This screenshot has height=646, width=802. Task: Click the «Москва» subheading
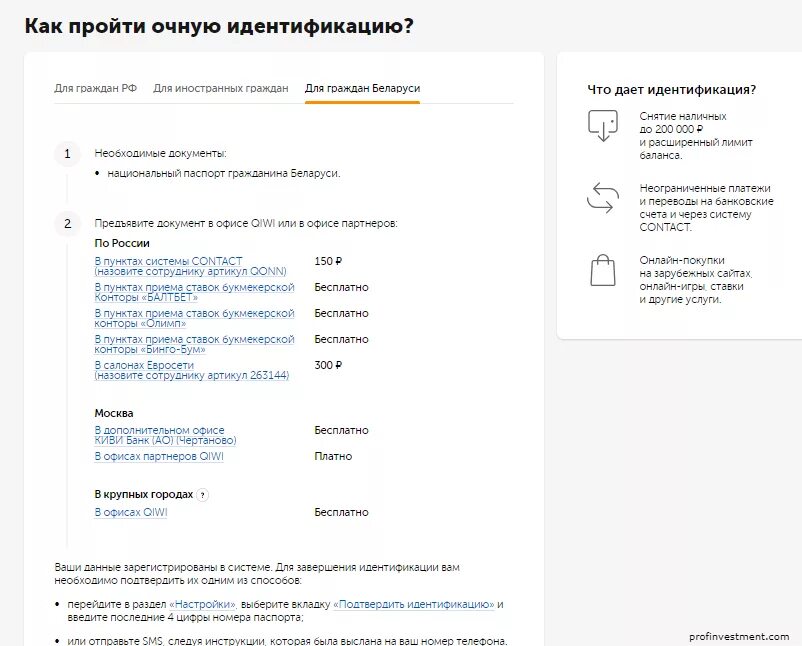[114, 413]
